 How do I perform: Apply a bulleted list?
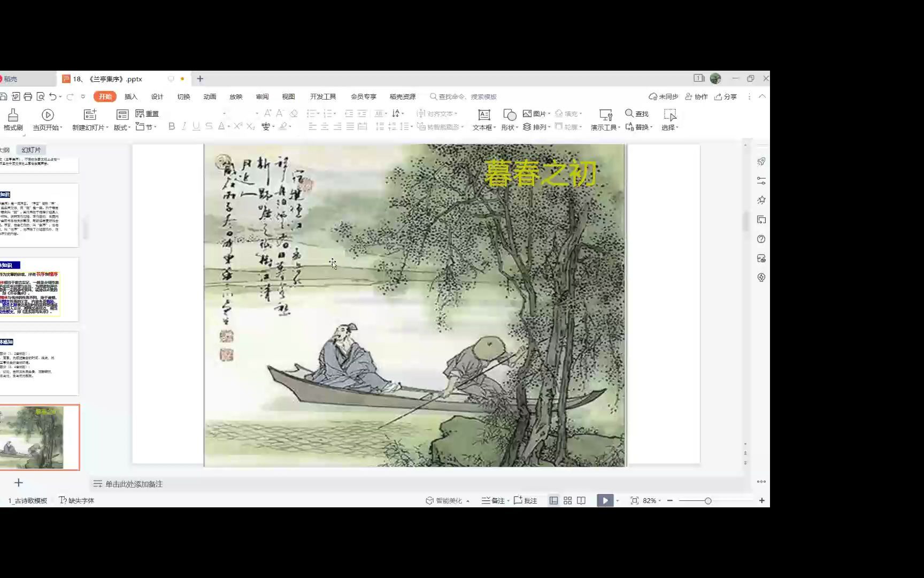(x=311, y=113)
